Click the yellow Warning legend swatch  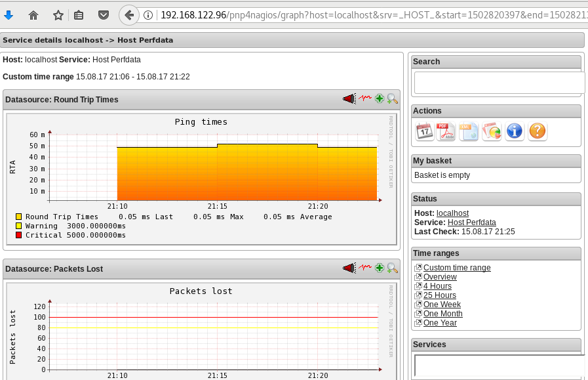tap(19, 225)
